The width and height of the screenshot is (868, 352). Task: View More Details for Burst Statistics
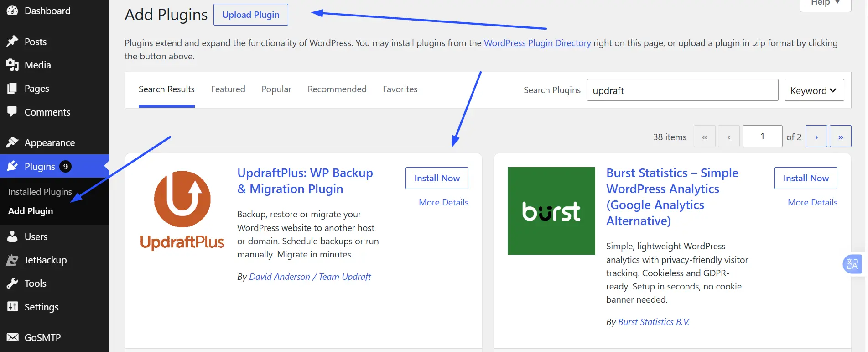(812, 202)
